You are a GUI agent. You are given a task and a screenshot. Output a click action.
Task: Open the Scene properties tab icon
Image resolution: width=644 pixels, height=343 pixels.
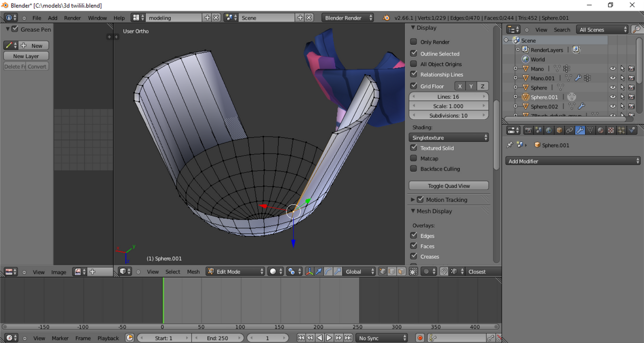coord(539,130)
